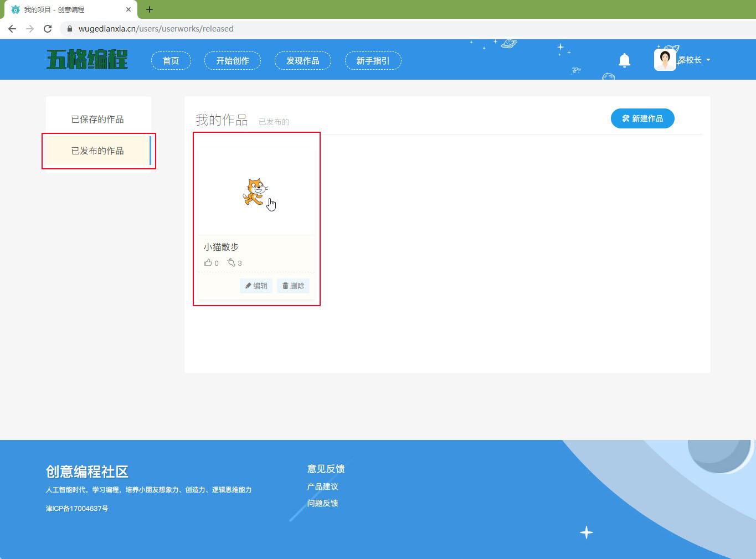Click the browser forward arrow
Viewport: 756px width, 559px height.
[x=30, y=29]
